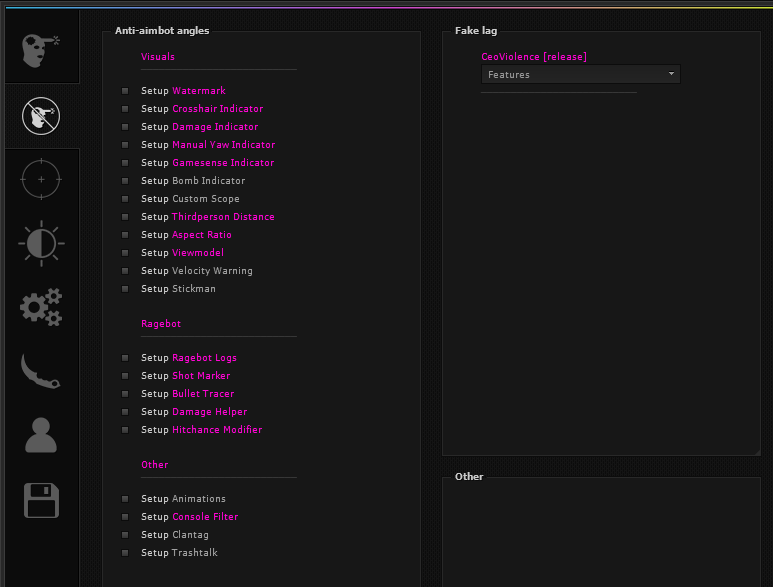
Task: Select the Anti-aim crossed-head sidebar icon
Action: click(x=41, y=116)
